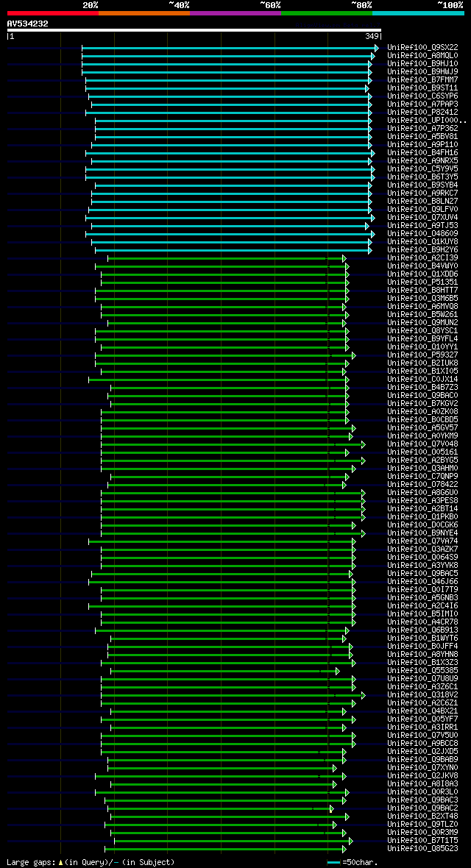Open hit UniRef100_C6SYP6
The height and width of the screenshot is (868, 471).
coord(422,96)
